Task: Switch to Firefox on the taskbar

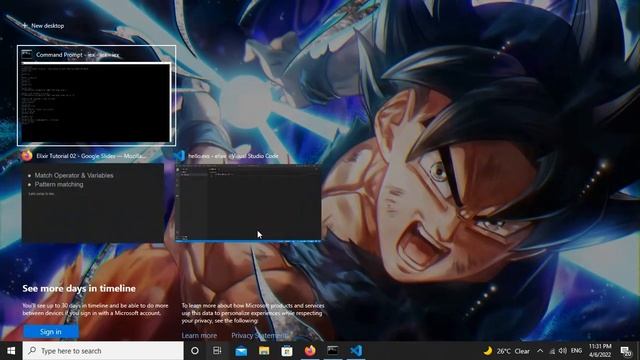Action: [x=310, y=351]
